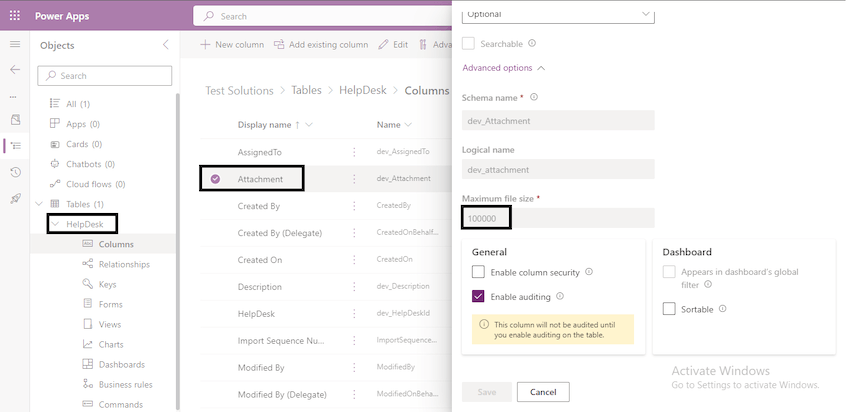Open Relationships under HelpDesk table

[124, 264]
